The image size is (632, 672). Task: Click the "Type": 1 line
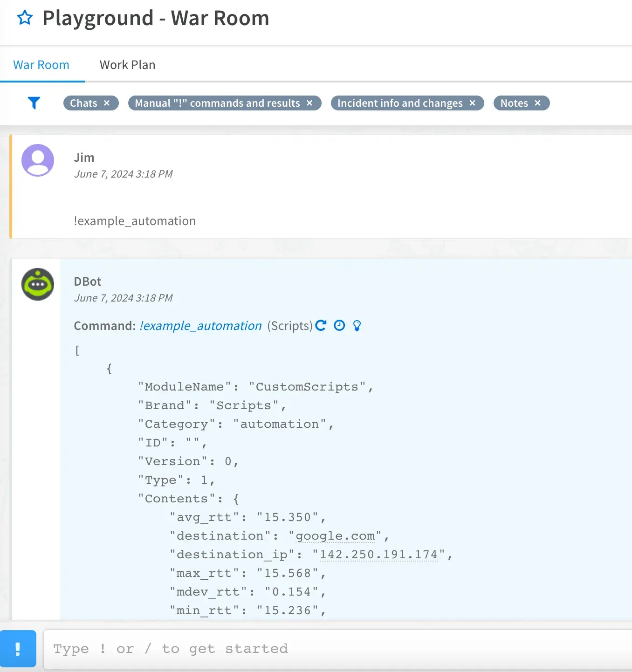176,480
